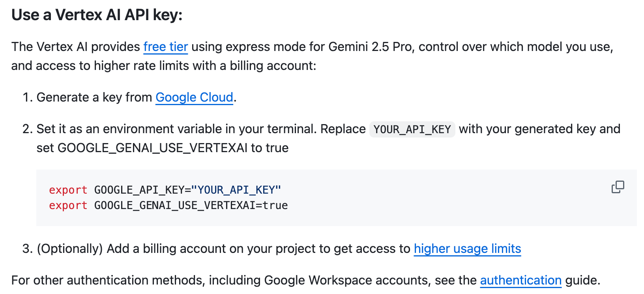Follow the Google Cloud link
Viewport: 644px width, 294px height.
click(194, 97)
